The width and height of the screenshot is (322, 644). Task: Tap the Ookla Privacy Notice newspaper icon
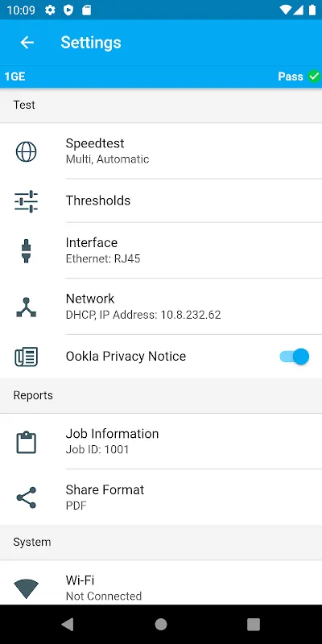point(27,357)
